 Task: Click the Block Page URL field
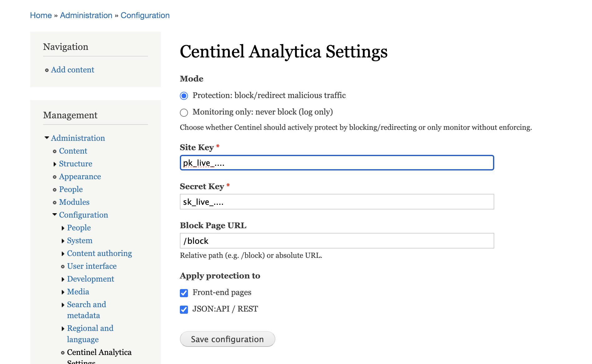pyautogui.click(x=337, y=241)
